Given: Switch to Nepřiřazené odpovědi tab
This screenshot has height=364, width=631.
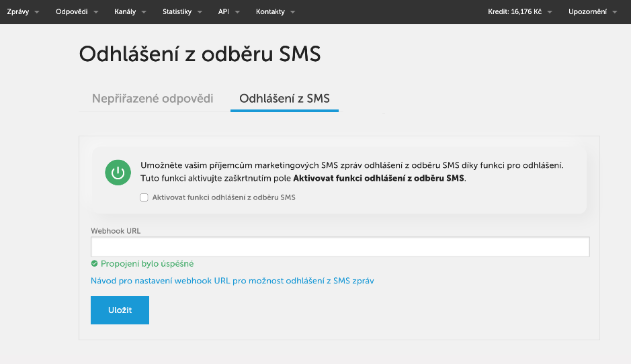Looking at the screenshot, I should pyautogui.click(x=153, y=99).
